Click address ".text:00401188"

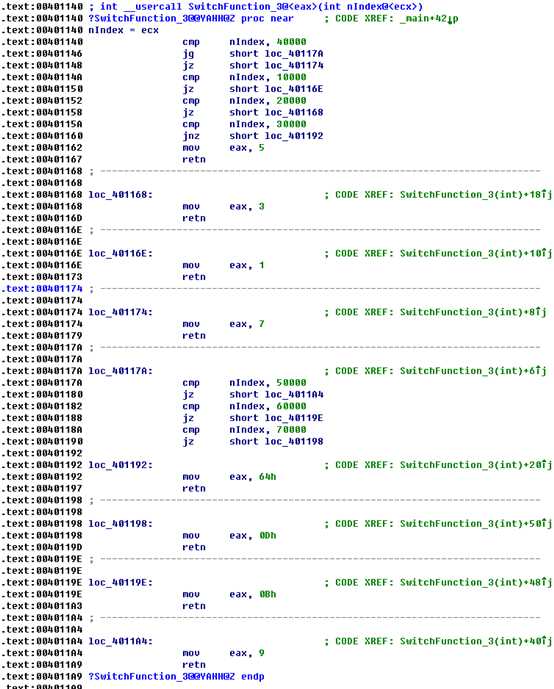pos(42,418)
